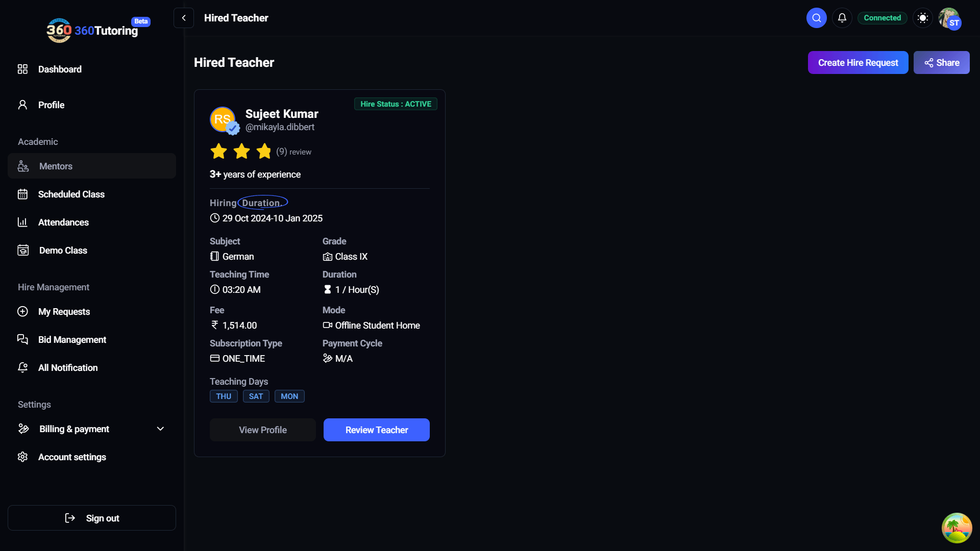Image resolution: width=980 pixels, height=551 pixels.
Task: Open Dashboard from sidebar
Action: coord(60,69)
